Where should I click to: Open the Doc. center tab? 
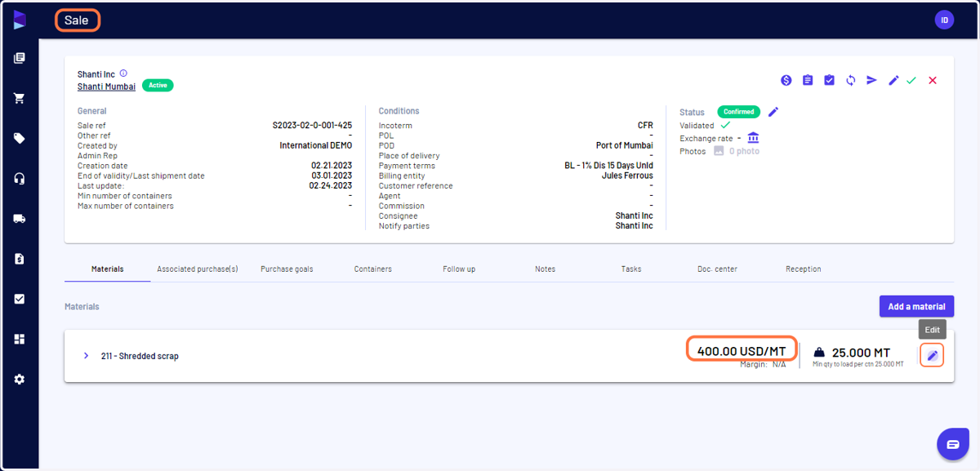(x=718, y=269)
